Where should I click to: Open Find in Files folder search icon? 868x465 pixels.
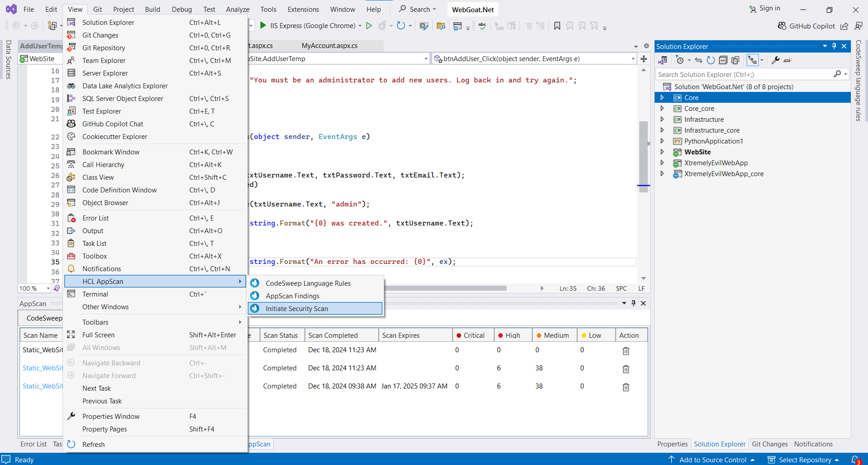point(441,26)
